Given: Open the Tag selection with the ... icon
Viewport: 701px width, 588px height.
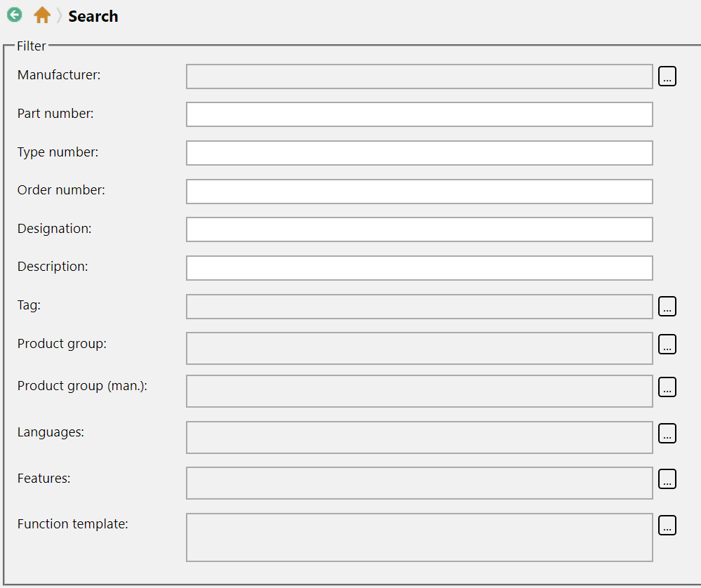Looking at the screenshot, I should coord(667,306).
